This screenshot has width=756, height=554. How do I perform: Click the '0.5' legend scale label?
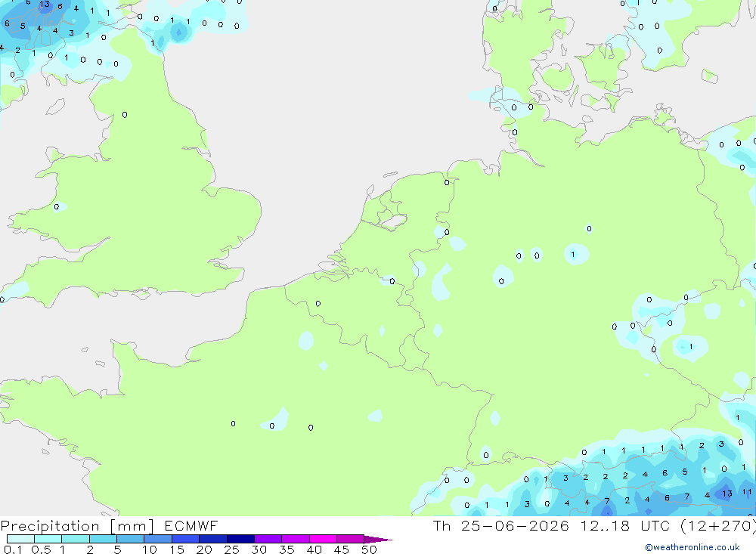point(41,549)
